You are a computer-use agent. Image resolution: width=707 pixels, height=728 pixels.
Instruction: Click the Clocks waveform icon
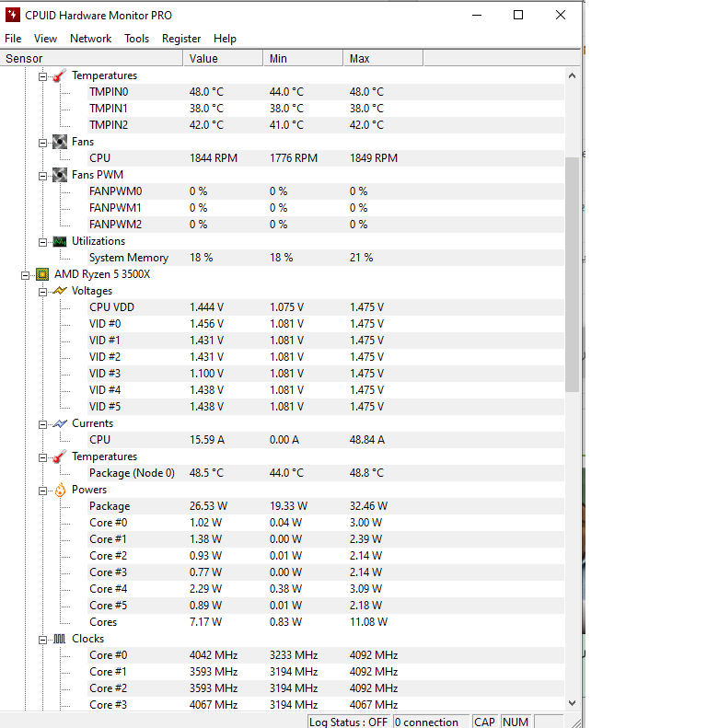pos(60,639)
